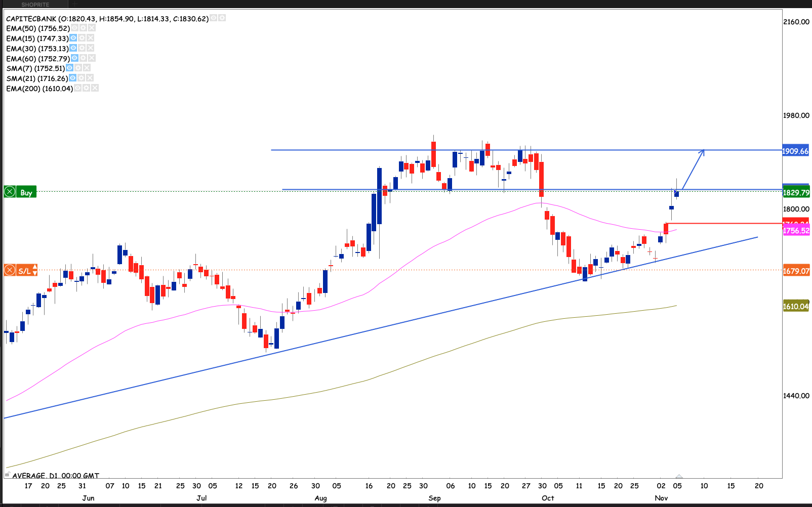Toggle the EMA(60) eye icon
The image size is (812, 507).
[x=74, y=58]
